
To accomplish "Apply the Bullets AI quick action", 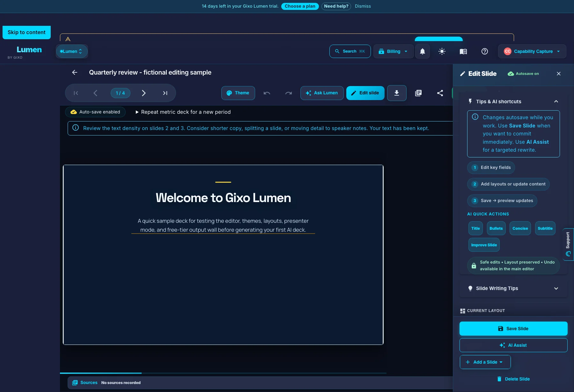I will (496, 228).
